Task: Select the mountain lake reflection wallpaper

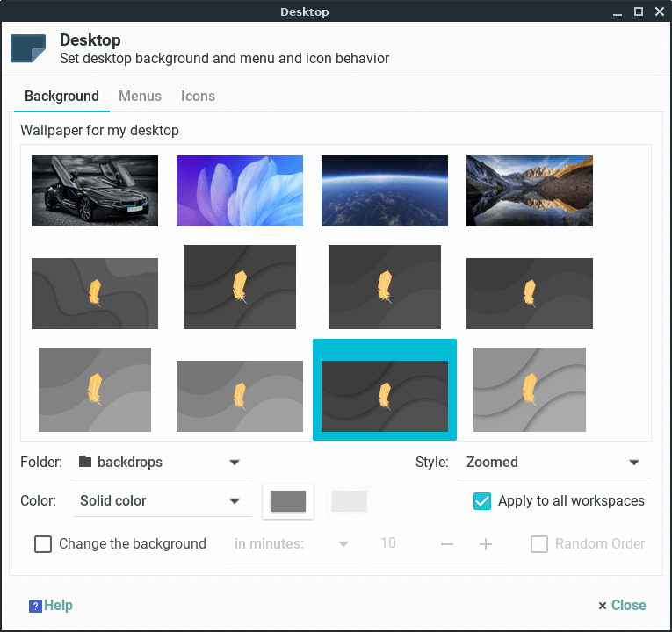Action: 530,191
